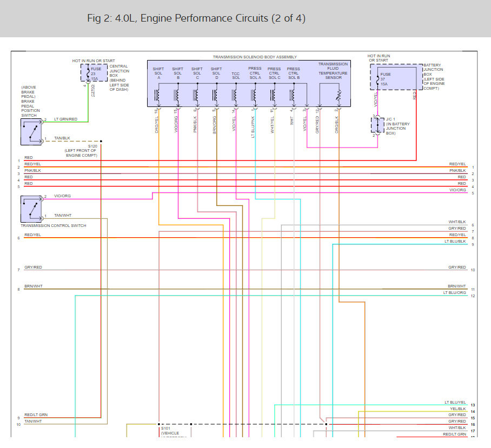
Task: Click 'LT BLU/BLK' label on right line 9
Action: point(455,241)
